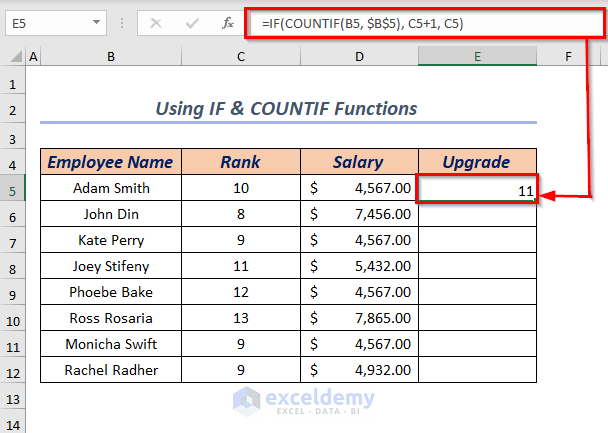Select cell containing 'John Din'
Viewport: 608px width, 433px height.
point(111,214)
